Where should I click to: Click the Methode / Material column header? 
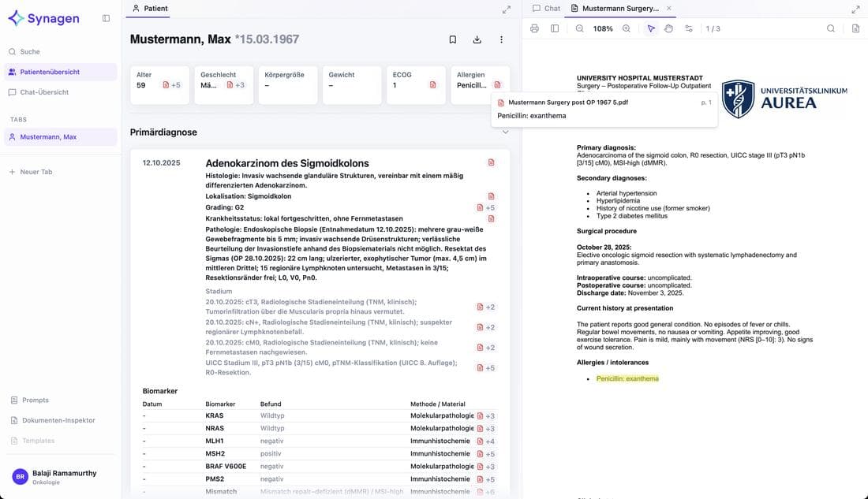[438, 404]
